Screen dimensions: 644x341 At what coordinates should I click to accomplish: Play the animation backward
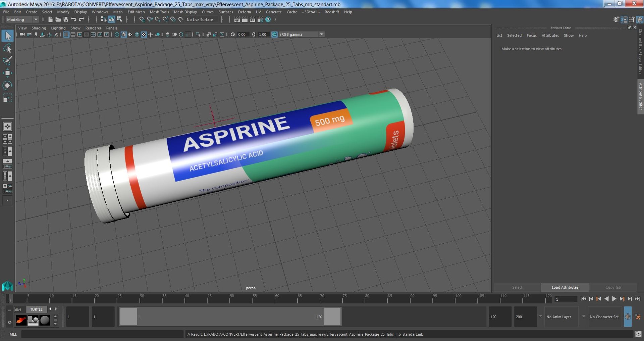(x=606, y=299)
